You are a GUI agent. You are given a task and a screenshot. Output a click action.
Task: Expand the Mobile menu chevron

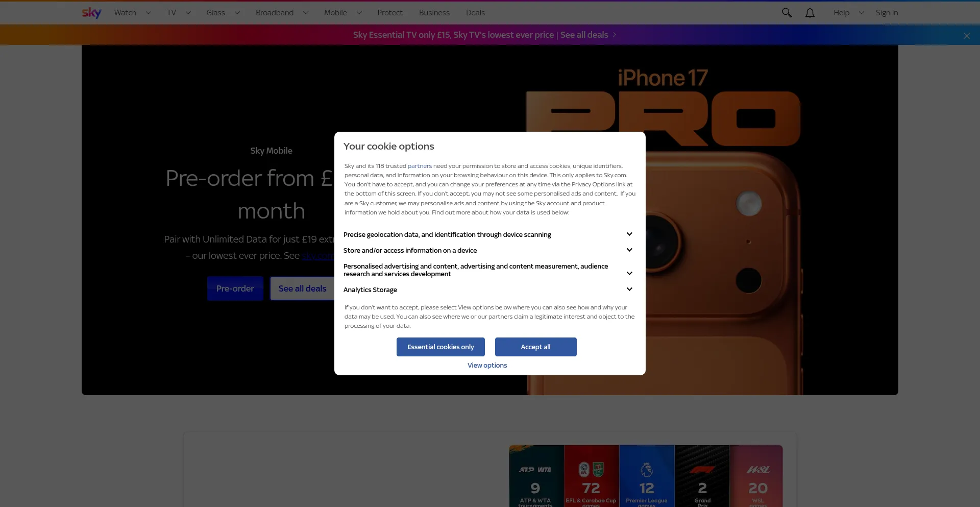point(359,13)
